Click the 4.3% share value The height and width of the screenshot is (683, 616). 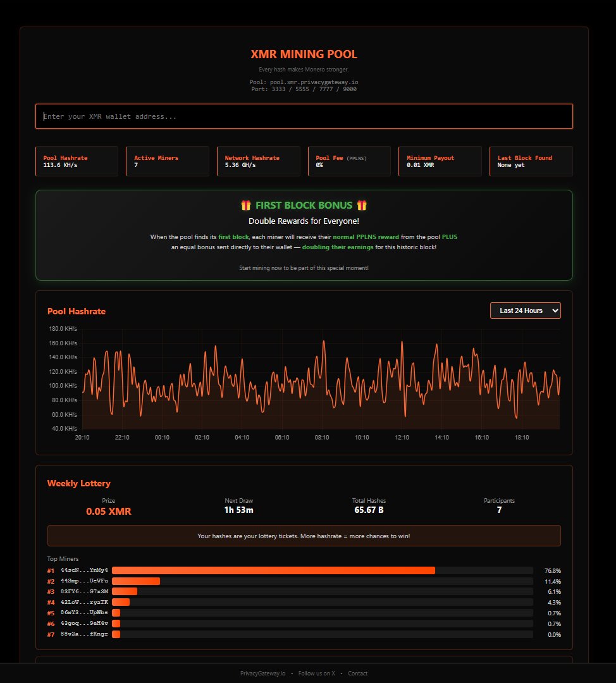[554, 603]
